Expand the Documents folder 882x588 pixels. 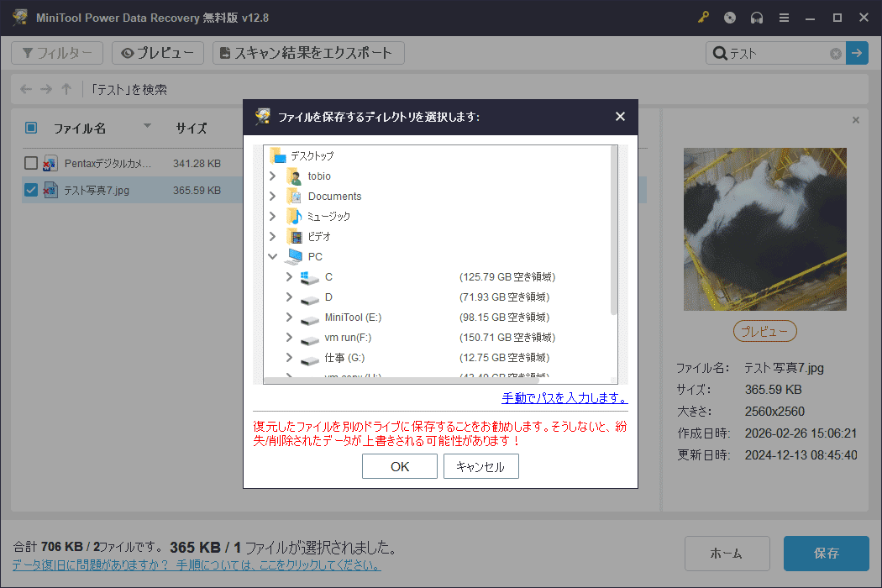click(x=271, y=196)
